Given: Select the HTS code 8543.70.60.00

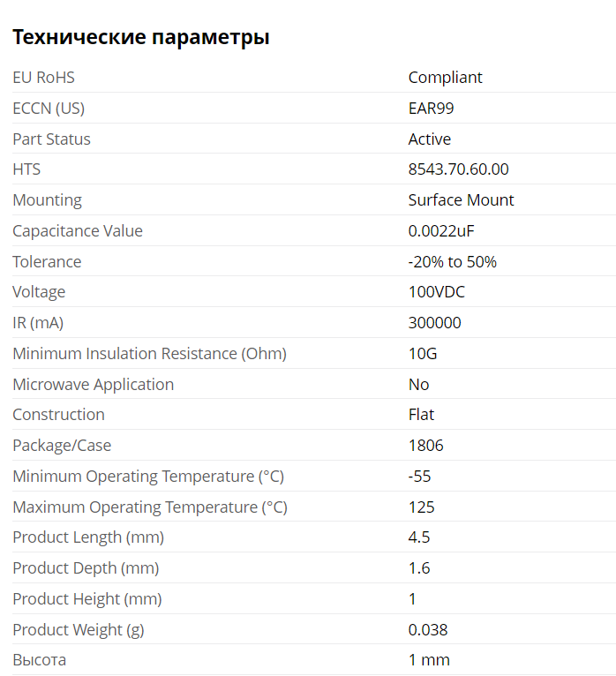Looking at the screenshot, I should 458,169.
